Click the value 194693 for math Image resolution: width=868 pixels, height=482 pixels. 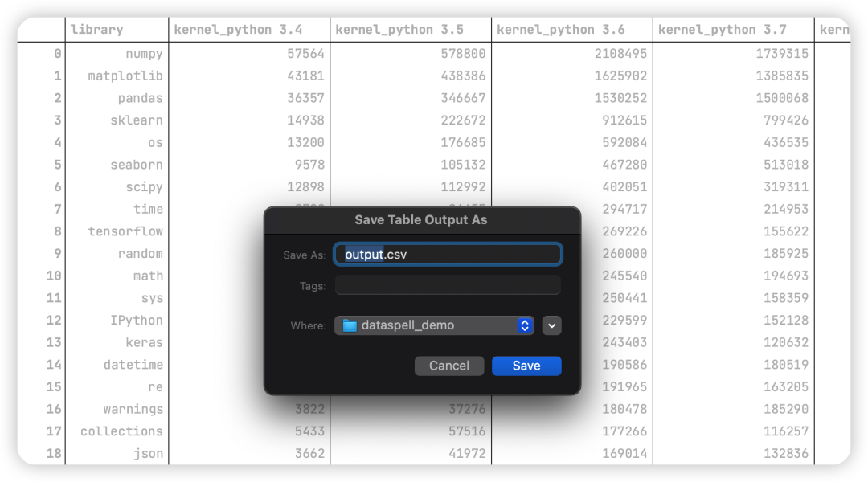pos(786,276)
